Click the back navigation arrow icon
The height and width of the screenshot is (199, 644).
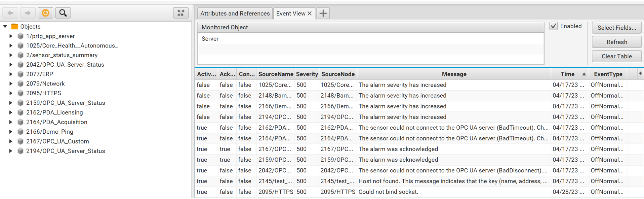10,13
